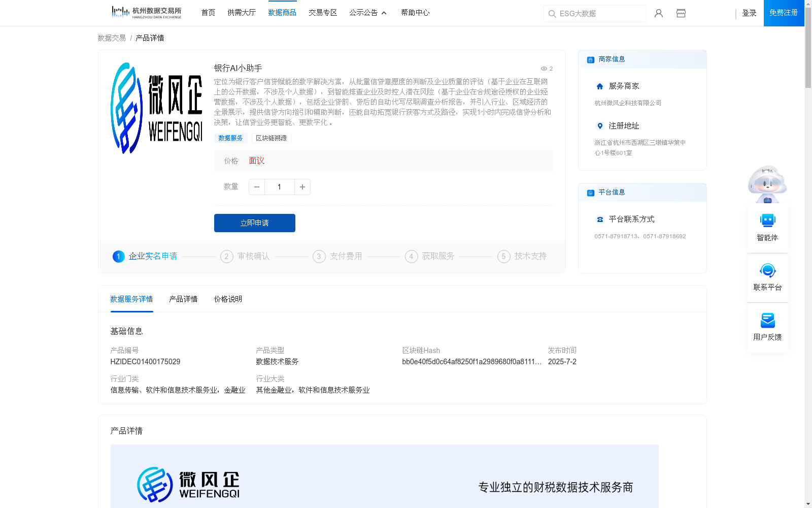Click the eye view-count icon
Screen dimensions: 812x508
click(544, 69)
